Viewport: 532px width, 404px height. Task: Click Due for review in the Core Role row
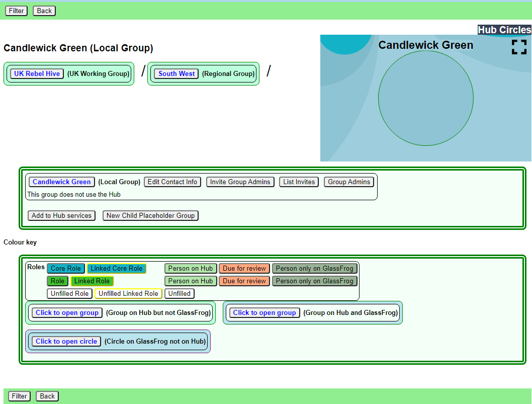[244, 269]
